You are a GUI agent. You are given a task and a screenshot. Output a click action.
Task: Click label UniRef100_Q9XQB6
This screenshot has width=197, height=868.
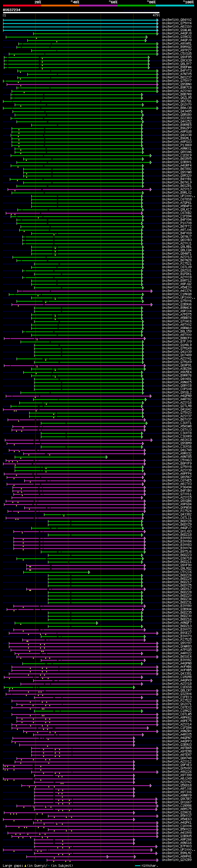click(x=177, y=501)
